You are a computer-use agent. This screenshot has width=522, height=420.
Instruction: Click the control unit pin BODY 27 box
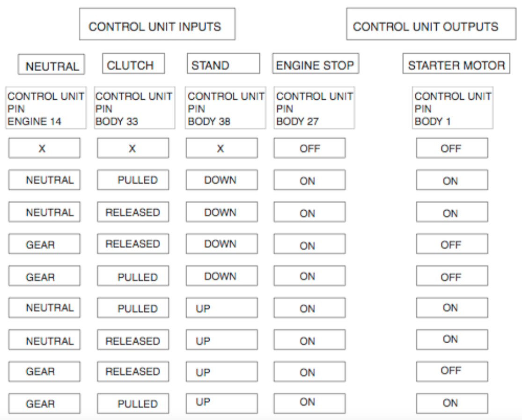(x=314, y=108)
